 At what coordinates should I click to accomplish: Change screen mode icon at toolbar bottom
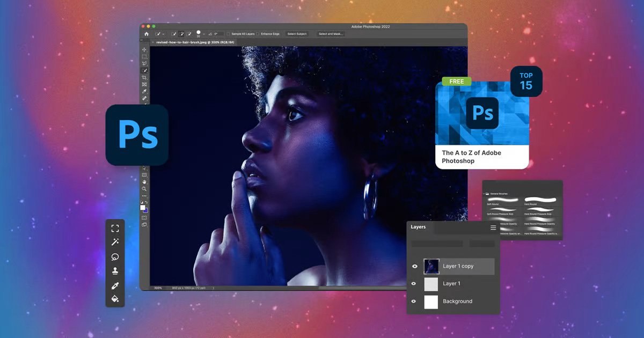144,225
